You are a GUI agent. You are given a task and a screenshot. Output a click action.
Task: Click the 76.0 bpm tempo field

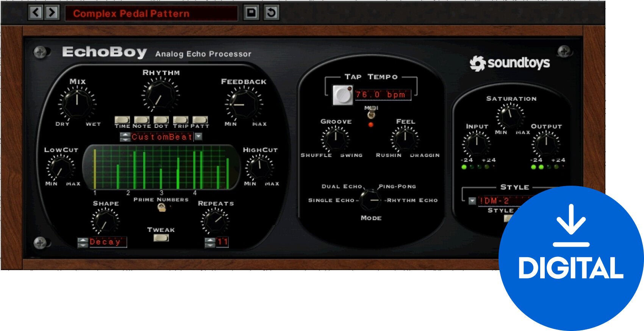click(x=383, y=95)
